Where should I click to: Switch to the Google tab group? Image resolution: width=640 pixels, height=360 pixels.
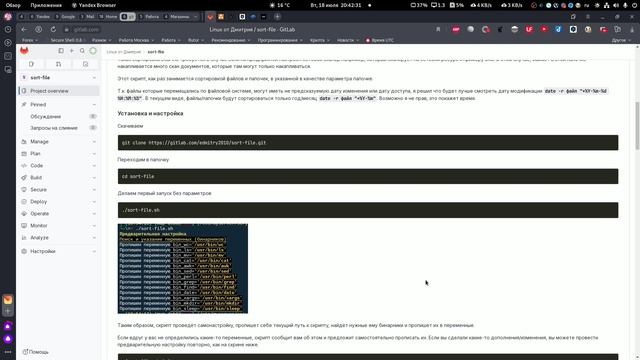(65, 17)
